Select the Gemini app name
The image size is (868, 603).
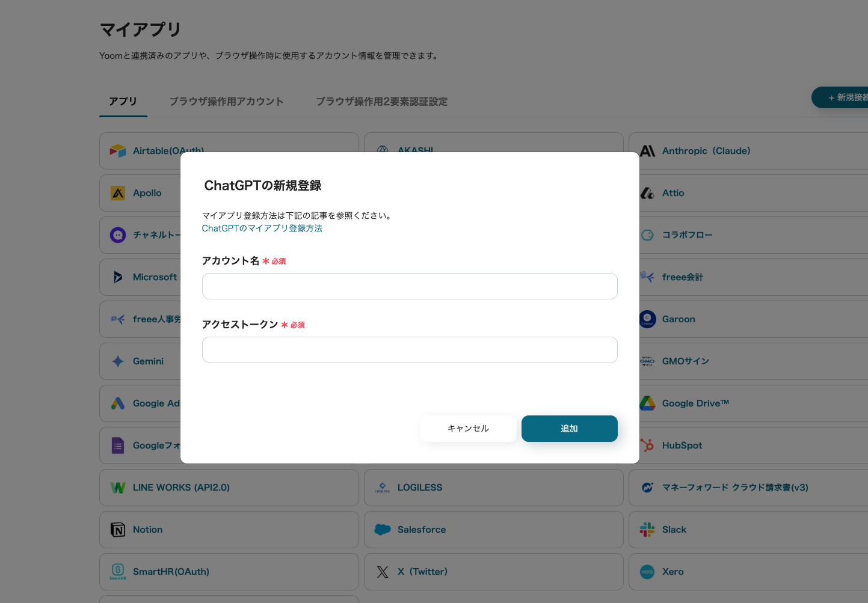[148, 361]
